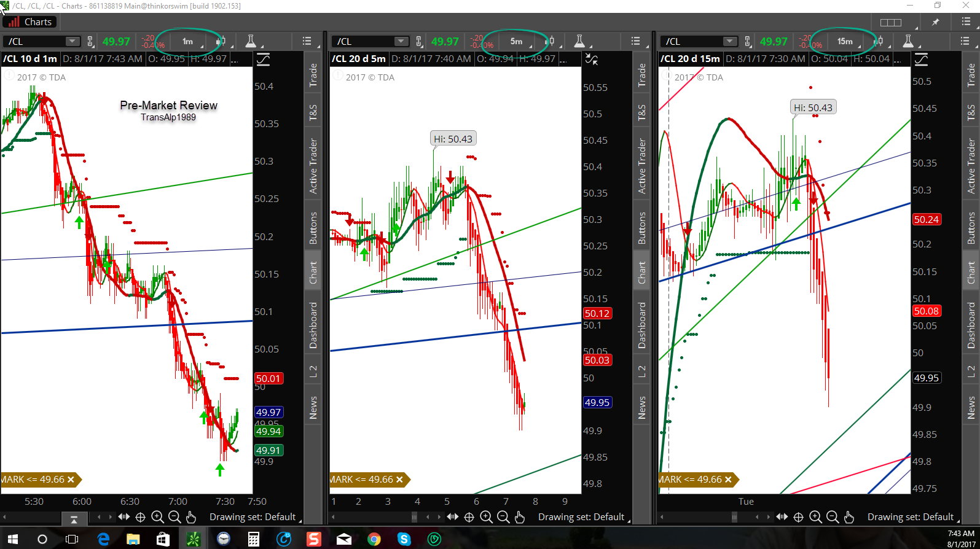
Task: Open chart style menu on 1m chart
Action: (222, 41)
